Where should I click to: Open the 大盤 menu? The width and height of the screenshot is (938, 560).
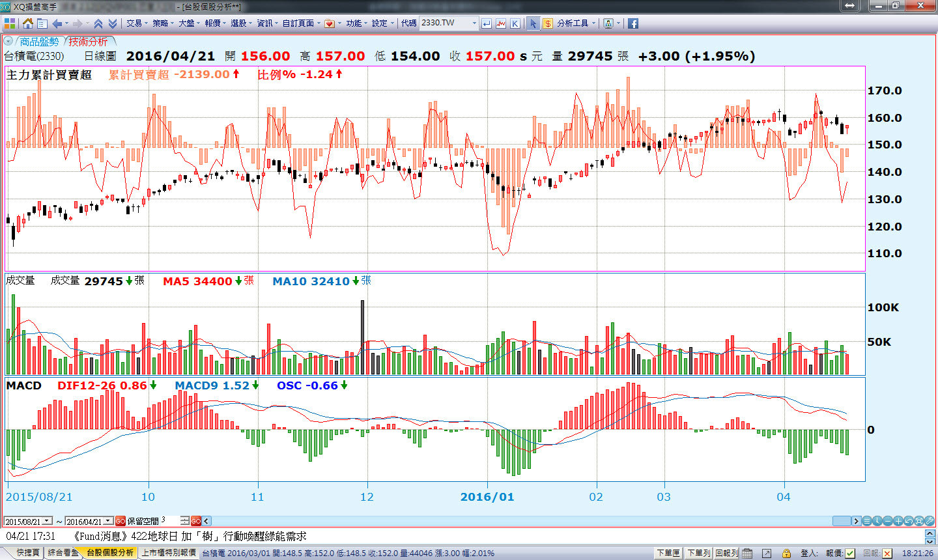point(190,23)
